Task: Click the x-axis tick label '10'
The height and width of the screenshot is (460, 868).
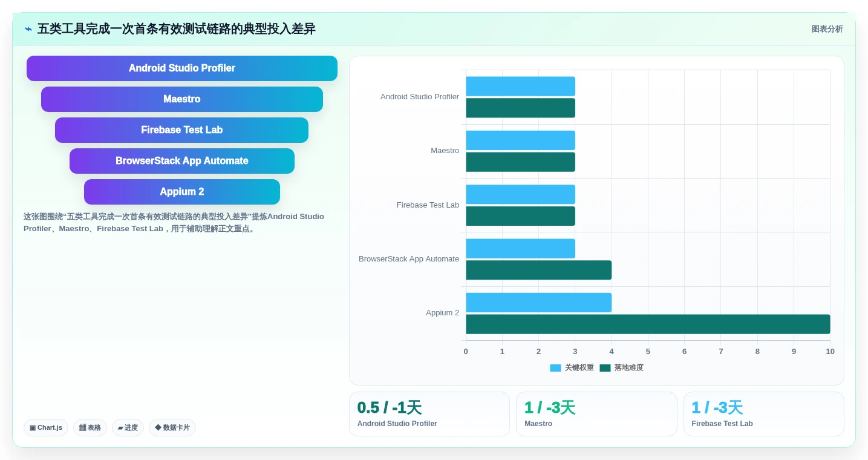Action: (830, 352)
